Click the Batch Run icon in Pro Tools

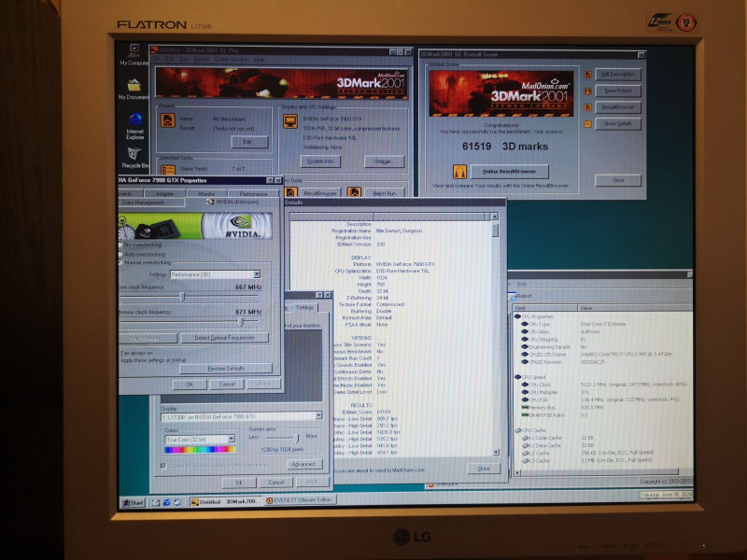354,192
